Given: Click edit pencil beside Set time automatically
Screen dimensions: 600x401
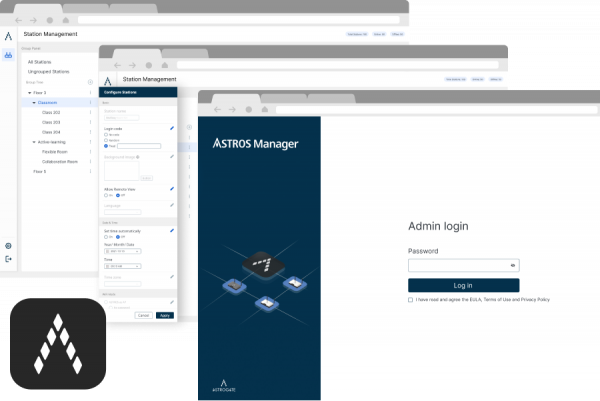Looking at the screenshot, I should click(x=171, y=230).
